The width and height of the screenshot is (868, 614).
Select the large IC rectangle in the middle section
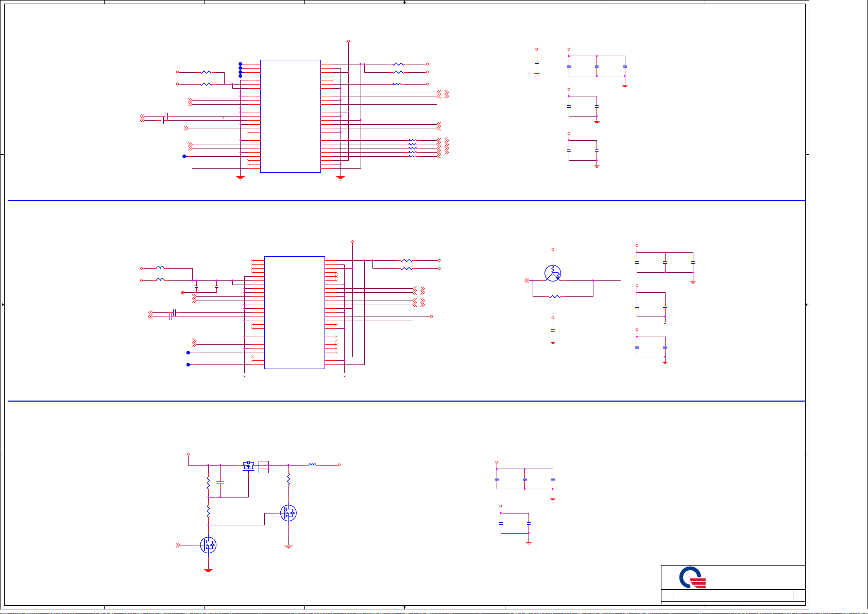(295, 312)
